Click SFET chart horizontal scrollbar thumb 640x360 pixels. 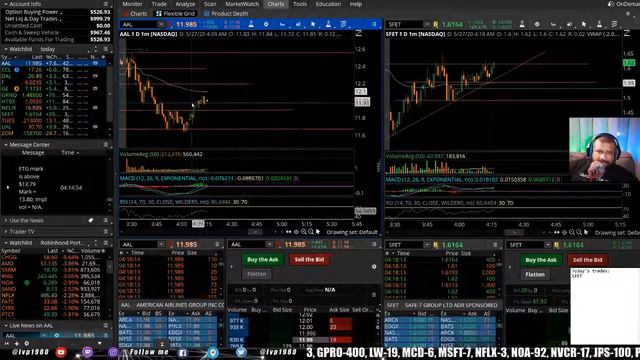[x=514, y=233]
